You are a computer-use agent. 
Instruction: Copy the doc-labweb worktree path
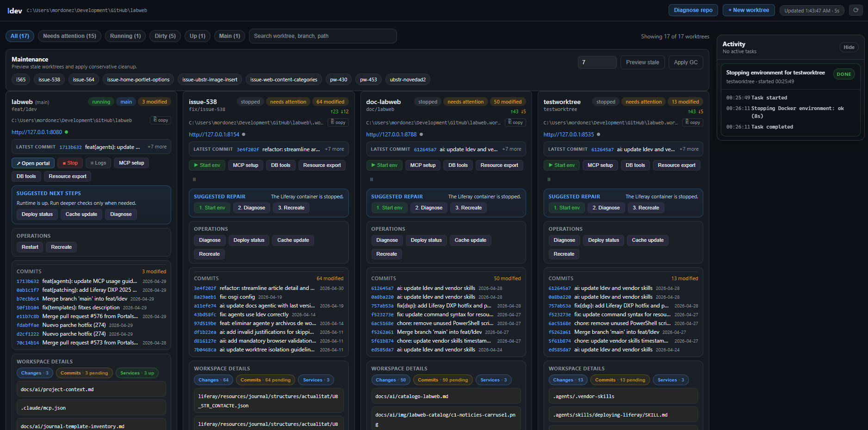coord(515,123)
